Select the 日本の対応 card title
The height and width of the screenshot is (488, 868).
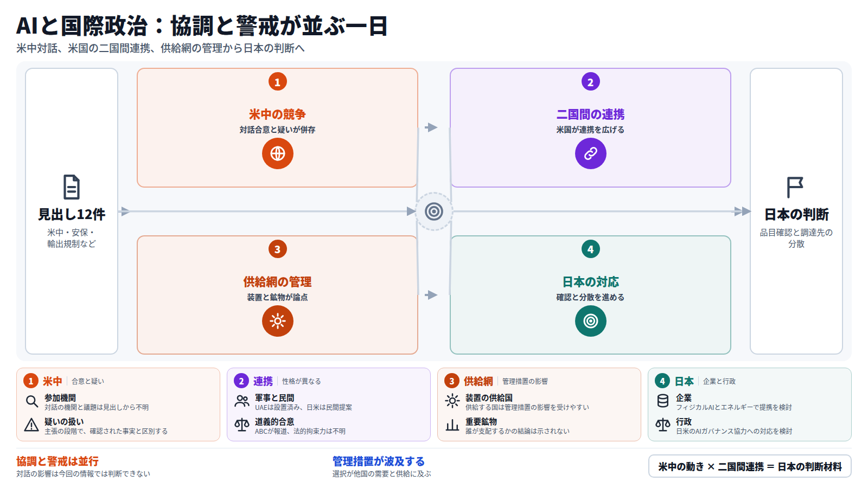click(591, 282)
